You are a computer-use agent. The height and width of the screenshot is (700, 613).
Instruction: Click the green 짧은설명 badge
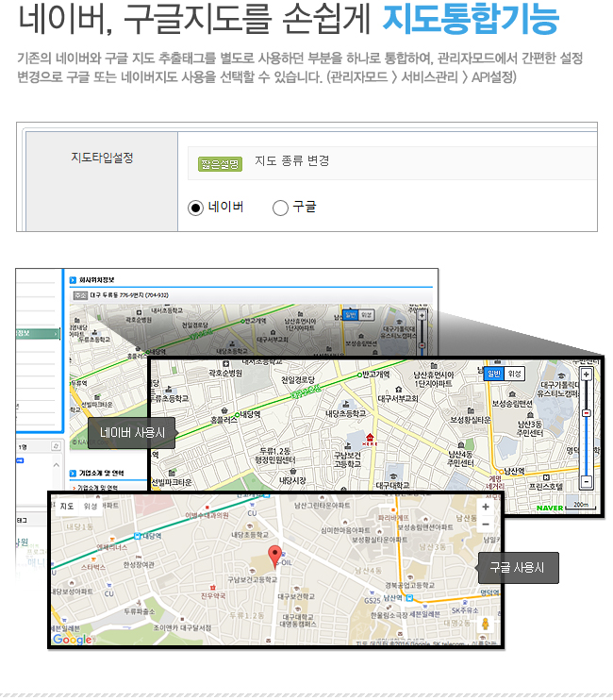220,164
